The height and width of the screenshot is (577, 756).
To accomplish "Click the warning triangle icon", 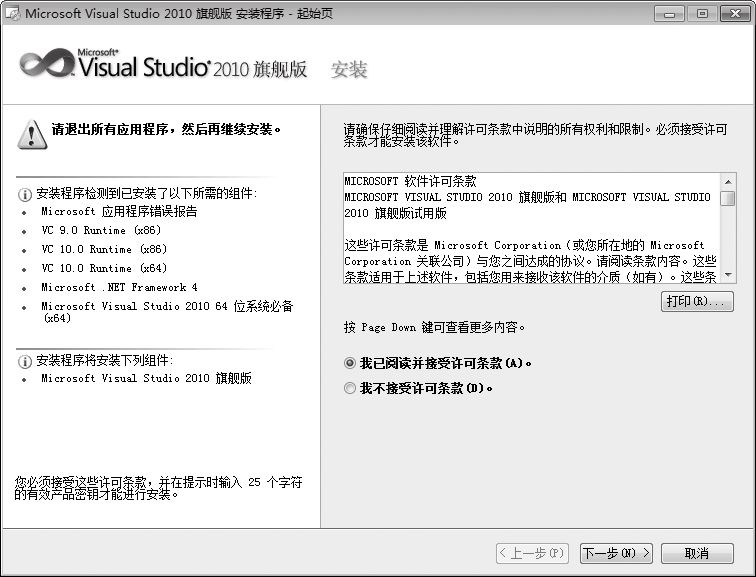I will [x=31, y=135].
